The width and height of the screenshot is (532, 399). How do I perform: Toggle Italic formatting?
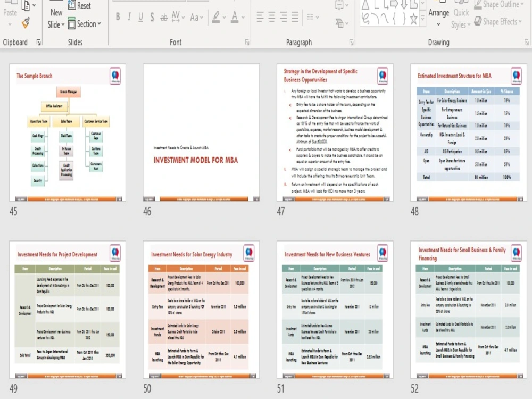point(129,16)
